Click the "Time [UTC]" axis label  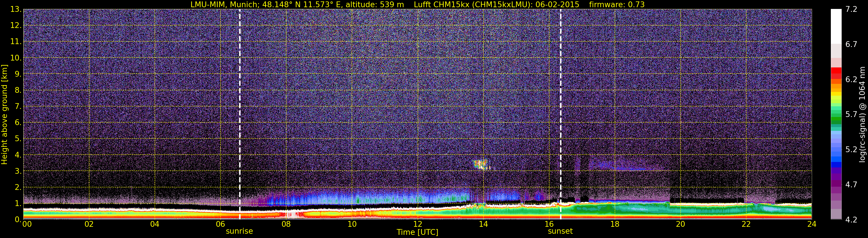point(417,232)
